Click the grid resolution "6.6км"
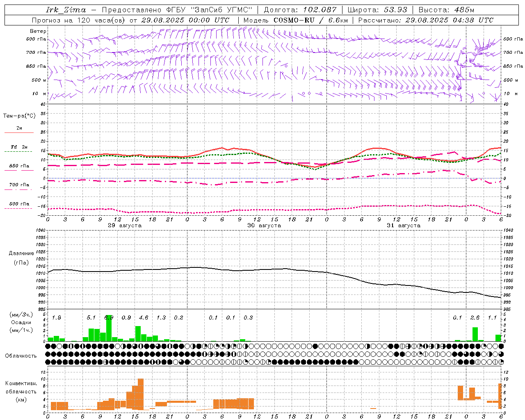525x420 pixels. click(338, 20)
